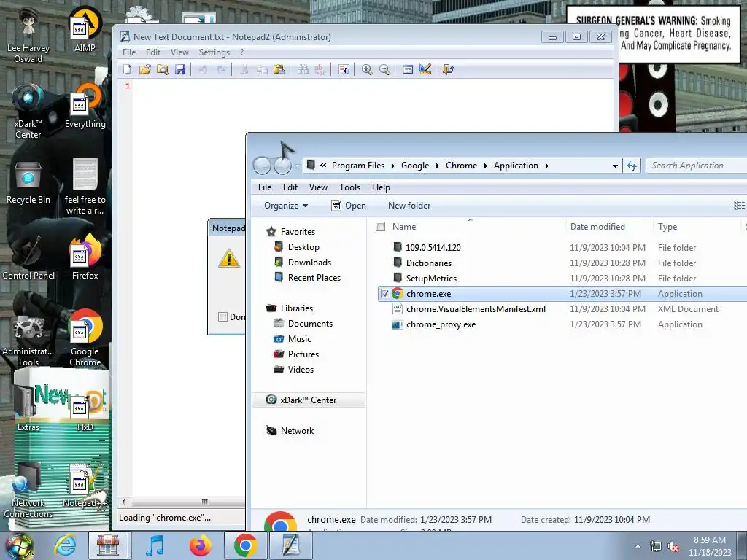
Task: Open the Select scheme icon in Notepad2
Action: 408,69
